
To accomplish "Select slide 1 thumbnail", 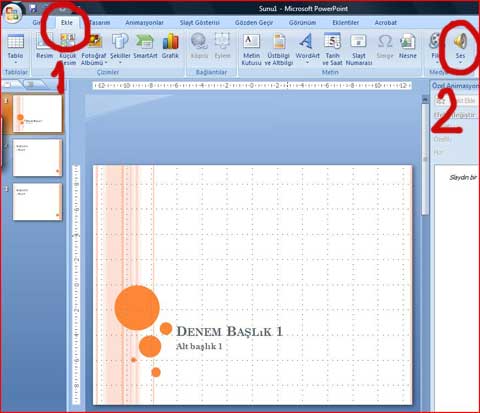I will point(37,114).
